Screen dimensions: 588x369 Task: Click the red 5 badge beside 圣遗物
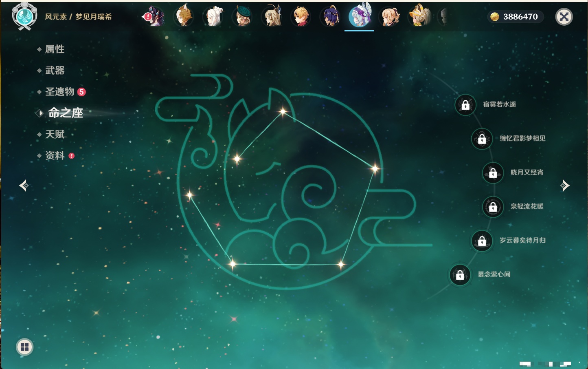tap(81, 92)
